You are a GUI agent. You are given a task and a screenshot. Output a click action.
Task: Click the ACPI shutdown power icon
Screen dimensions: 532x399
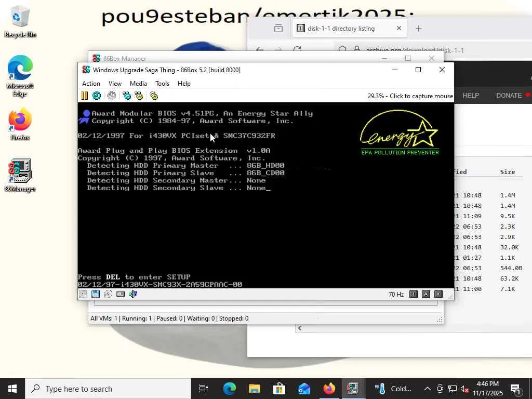tap(112, 96)
